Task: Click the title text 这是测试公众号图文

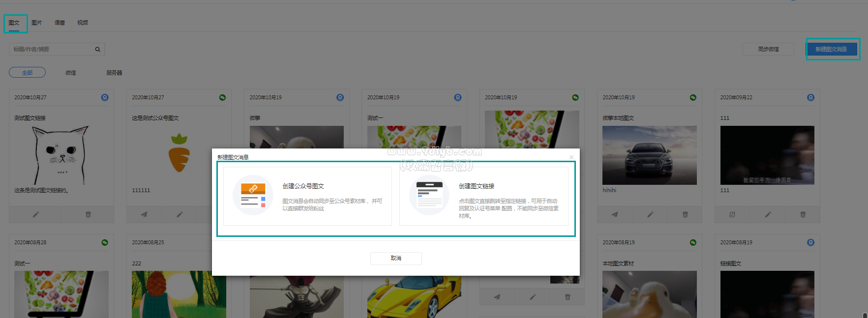Action: (155, 118)
